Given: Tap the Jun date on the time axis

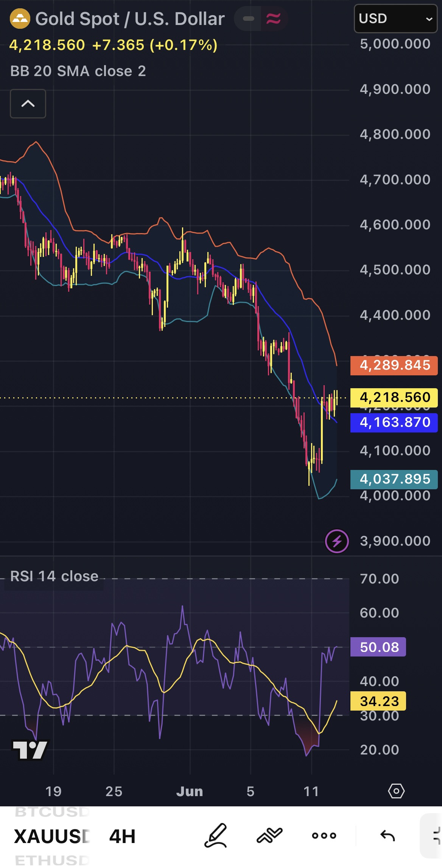Looking at the screenshot, I should 190,791.
